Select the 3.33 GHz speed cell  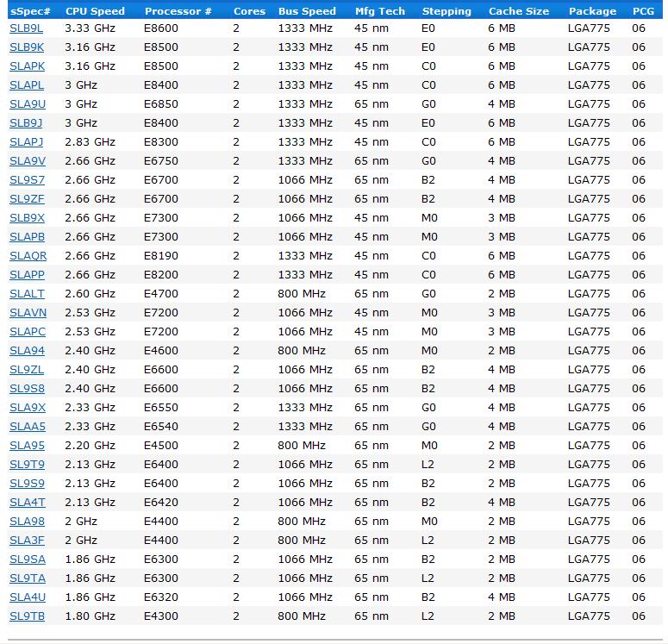pos(90,28)
